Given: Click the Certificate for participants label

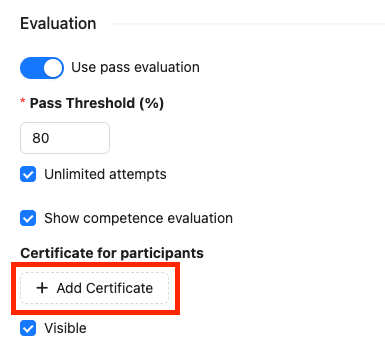Looking at the screenshot, I should tap(112, 253).
